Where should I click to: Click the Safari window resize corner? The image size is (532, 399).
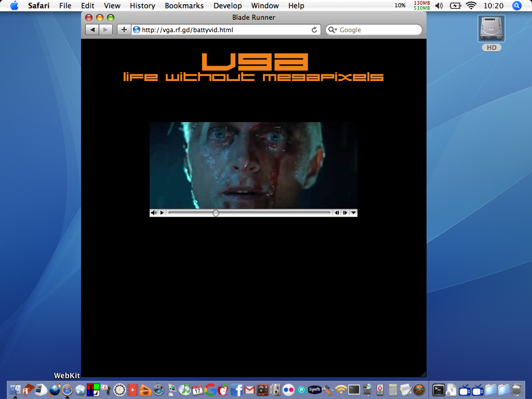423,374
